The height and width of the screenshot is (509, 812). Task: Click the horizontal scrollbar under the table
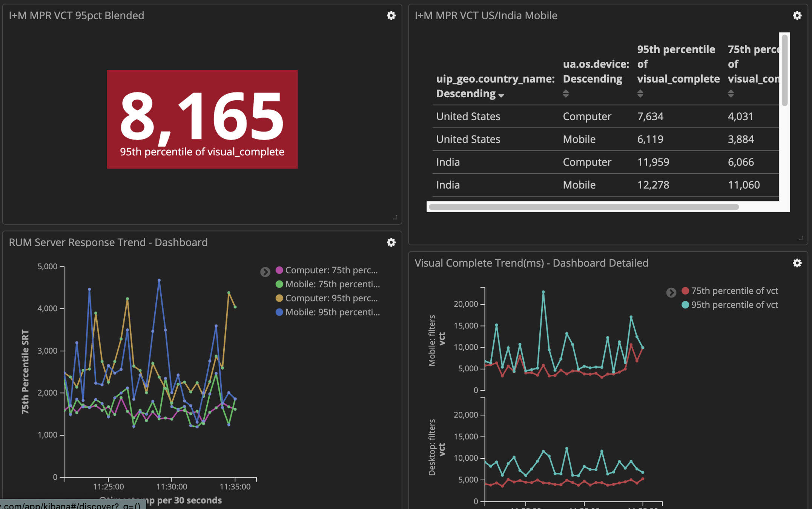click(583, 207)
